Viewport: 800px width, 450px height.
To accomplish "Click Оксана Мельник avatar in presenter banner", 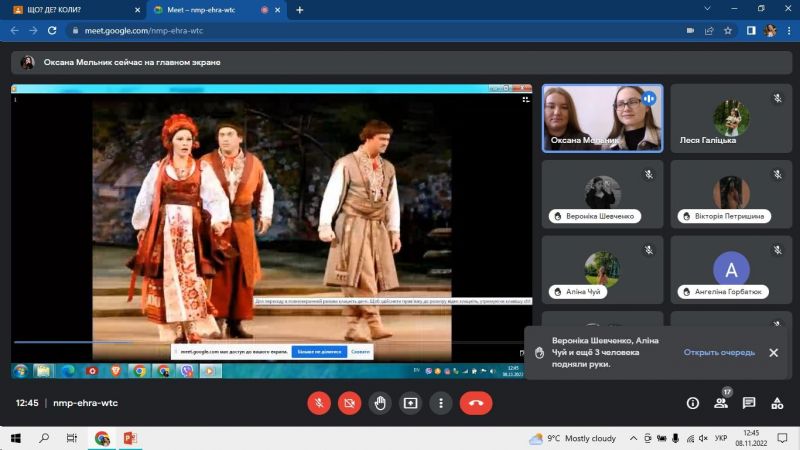I will click(x=28, y=62).
